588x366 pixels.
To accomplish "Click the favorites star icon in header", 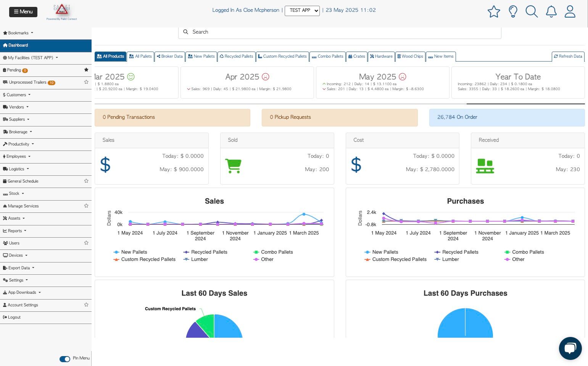I will pyautogui.click(x=494, y=11).
